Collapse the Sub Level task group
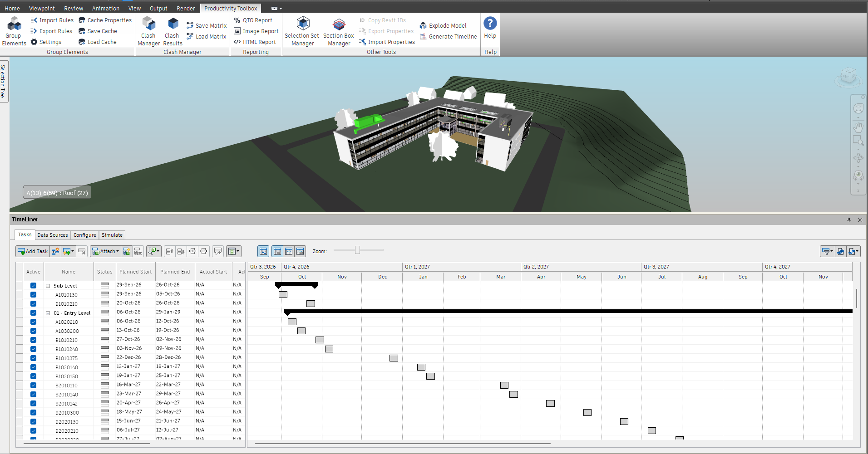The image size is (868, 454). pos(48,286)
